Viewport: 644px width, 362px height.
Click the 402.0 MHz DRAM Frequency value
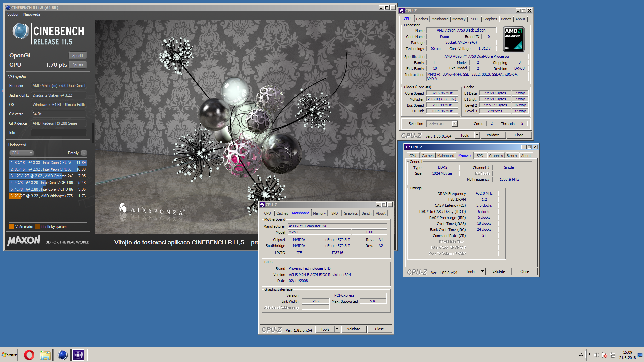point(484,194)
